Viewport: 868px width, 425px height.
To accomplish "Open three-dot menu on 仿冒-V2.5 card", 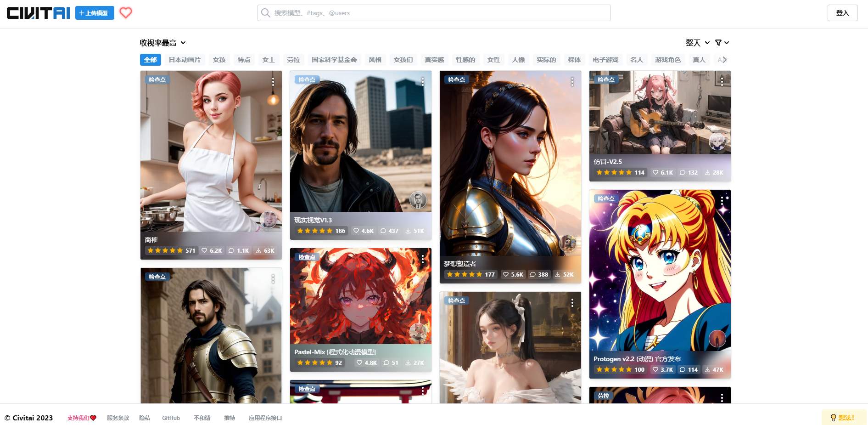I will [x=722, y=81].
